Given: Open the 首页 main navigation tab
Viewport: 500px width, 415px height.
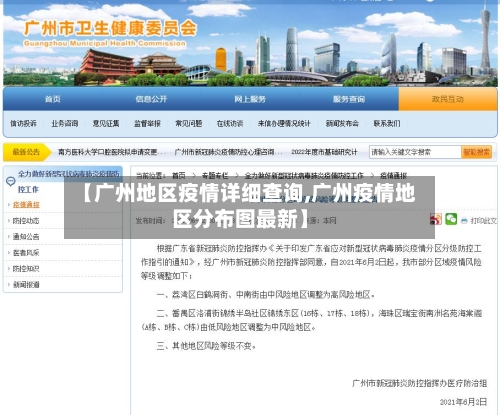Looking at the screenshot, I should (x=53, y=99).
